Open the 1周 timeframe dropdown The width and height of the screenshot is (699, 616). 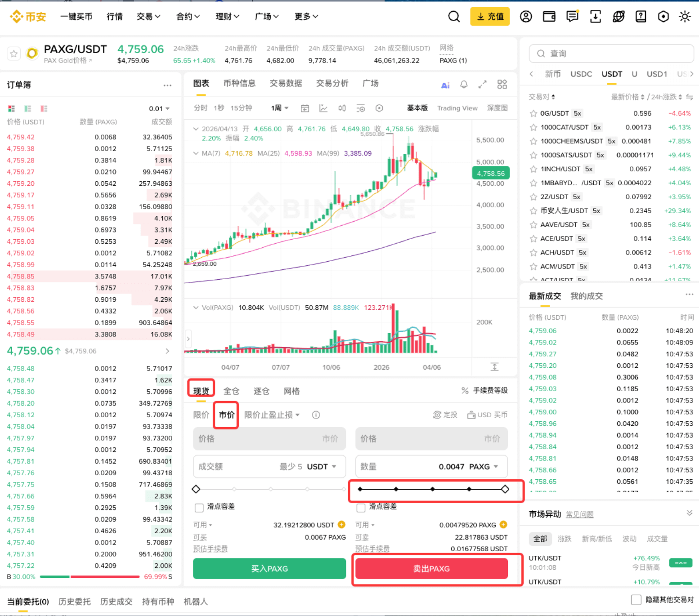click(279, 108)
